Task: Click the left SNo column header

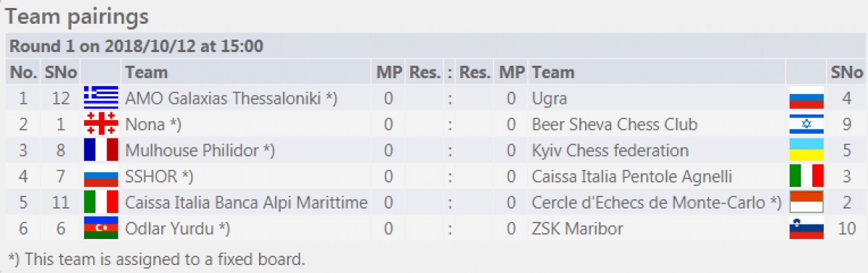Action: point(60,72)
